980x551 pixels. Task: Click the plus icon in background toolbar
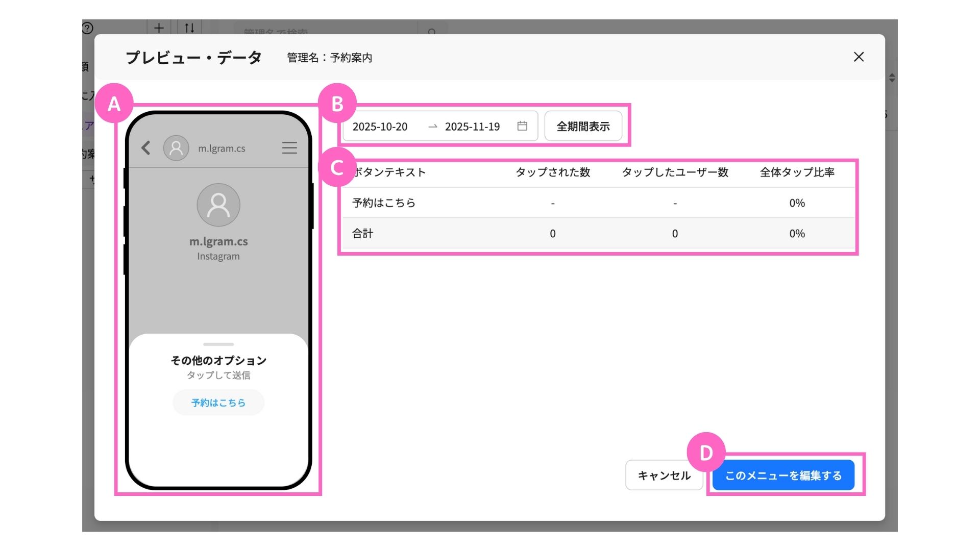tap(159, 28)
